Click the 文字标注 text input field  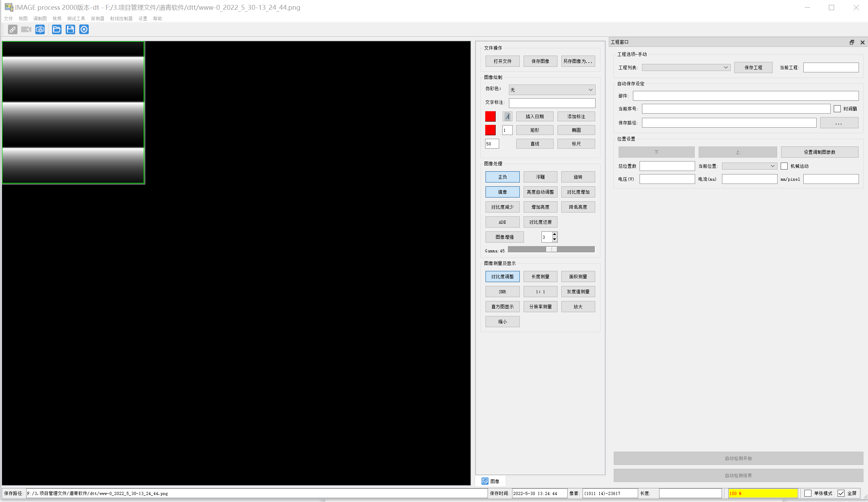[x=552, y=103]
